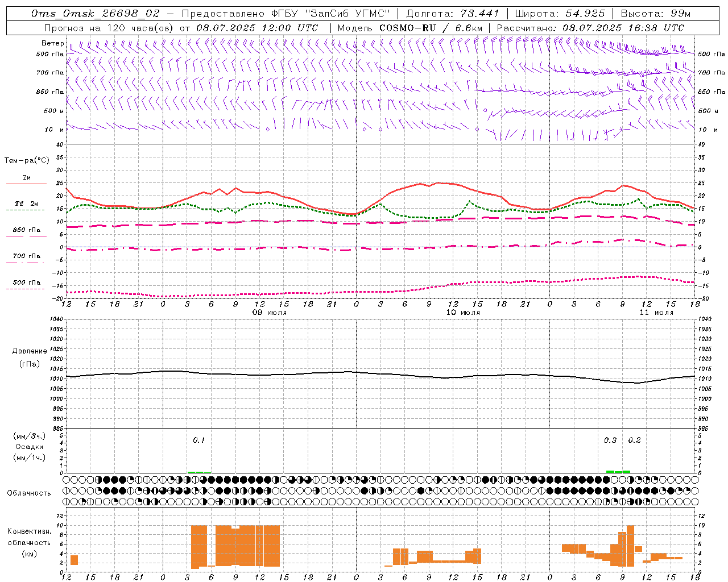The width and height of the screenshot is (728, 582).
Task: Click the 0.2 precipitation amount value
Action: coord(634,440)
